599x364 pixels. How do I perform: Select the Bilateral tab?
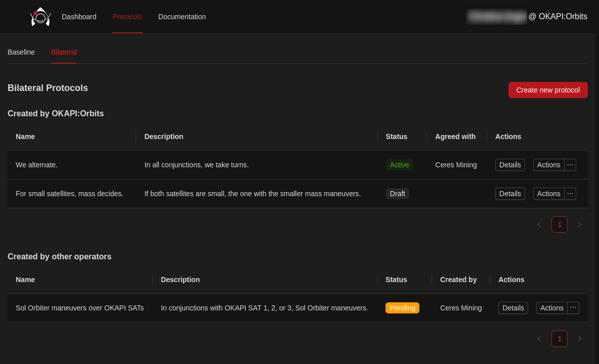tap(64, 52)
